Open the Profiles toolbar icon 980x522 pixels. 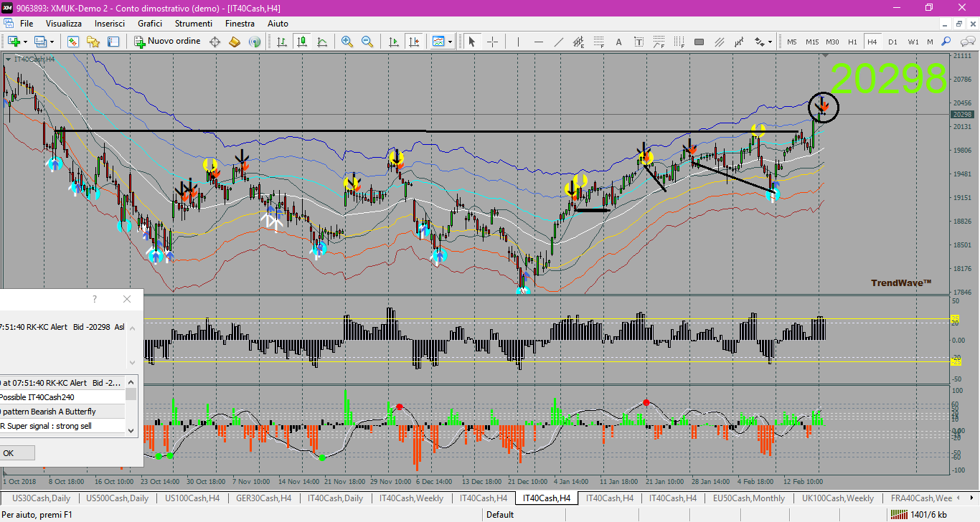[40, 42]
